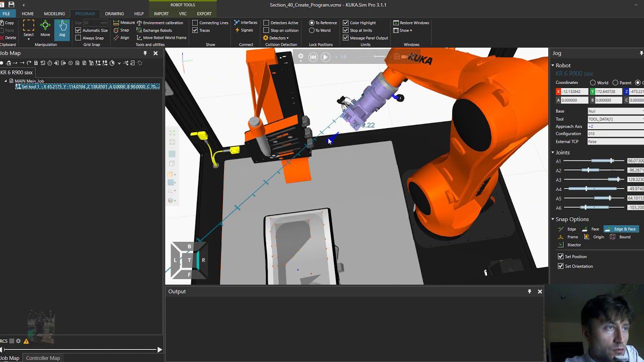Viewport: 644px width, 362px height.
Task: Switch to the HOME ribbon tab
Action: (x=28, y=14)
